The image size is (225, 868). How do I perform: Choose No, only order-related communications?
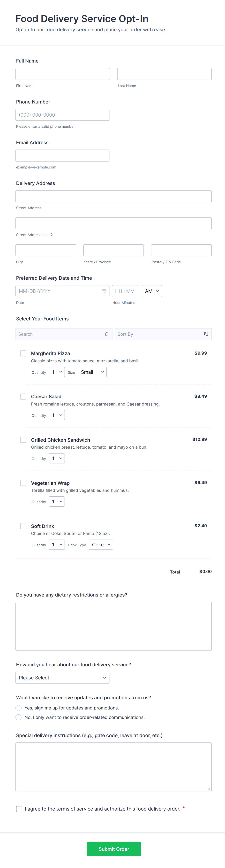[x=18, y=717]
